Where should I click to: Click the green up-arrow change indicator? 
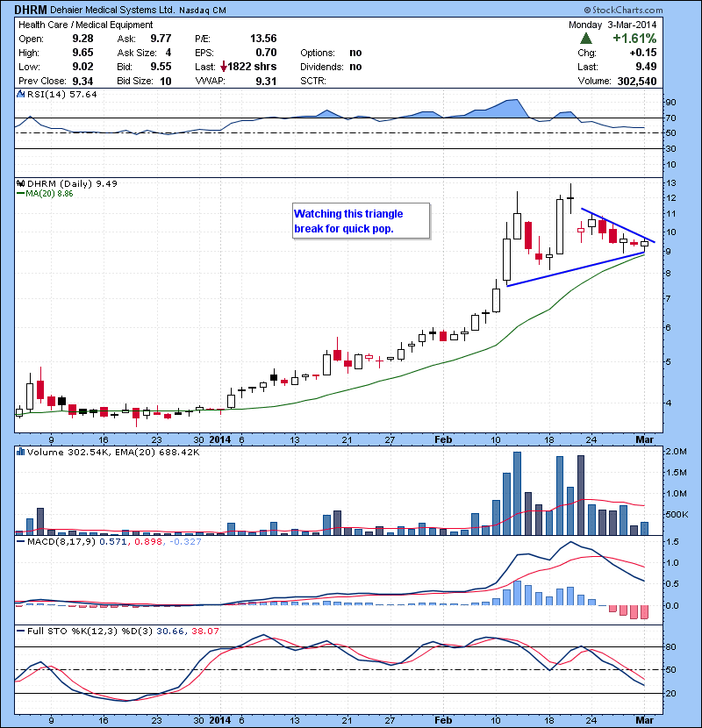point(586,39)
